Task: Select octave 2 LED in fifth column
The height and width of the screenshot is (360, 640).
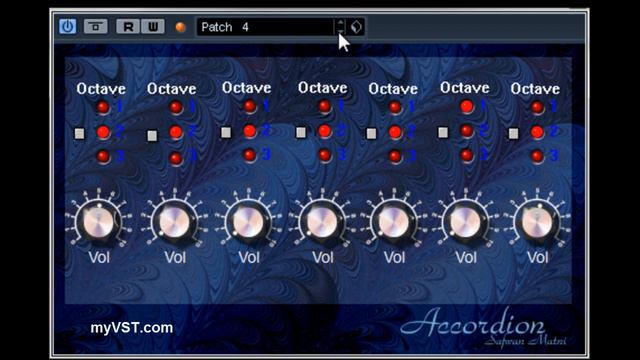Action: point(395,132)
